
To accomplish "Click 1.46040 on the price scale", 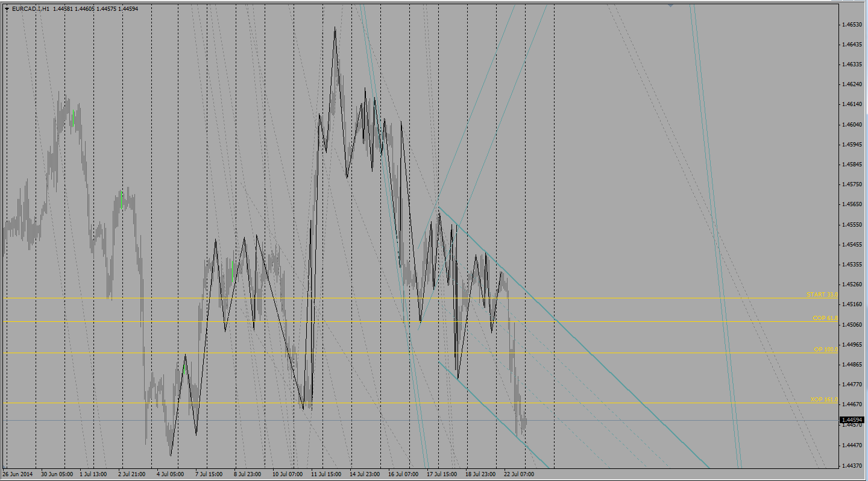I will coord(852,124).
